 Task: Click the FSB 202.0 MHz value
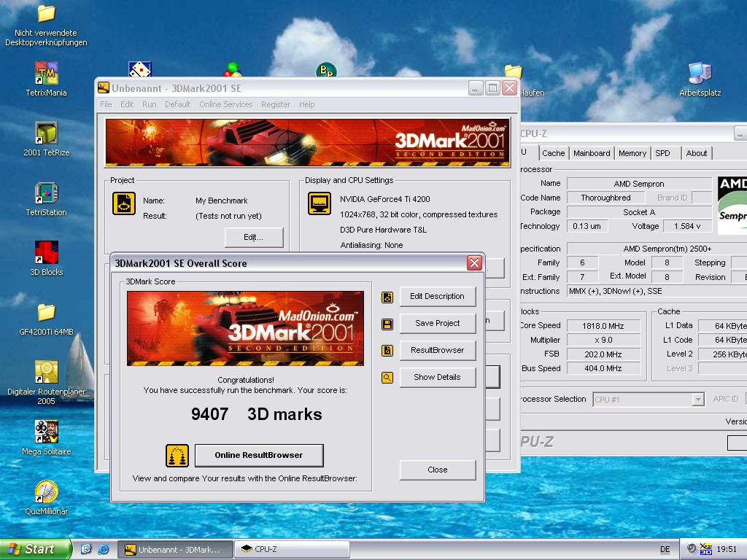click(603, 355)
